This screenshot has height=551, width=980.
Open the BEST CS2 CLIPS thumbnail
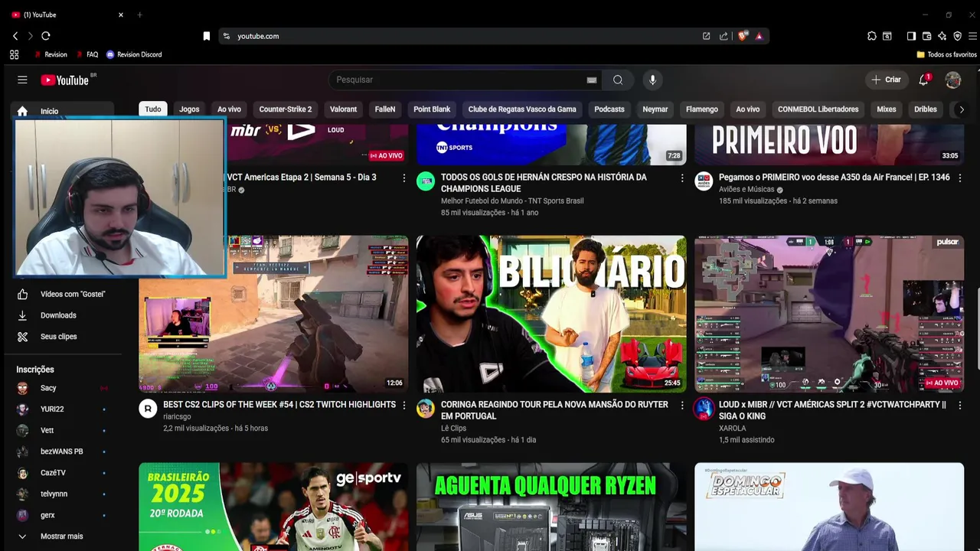tap(273, 314)
